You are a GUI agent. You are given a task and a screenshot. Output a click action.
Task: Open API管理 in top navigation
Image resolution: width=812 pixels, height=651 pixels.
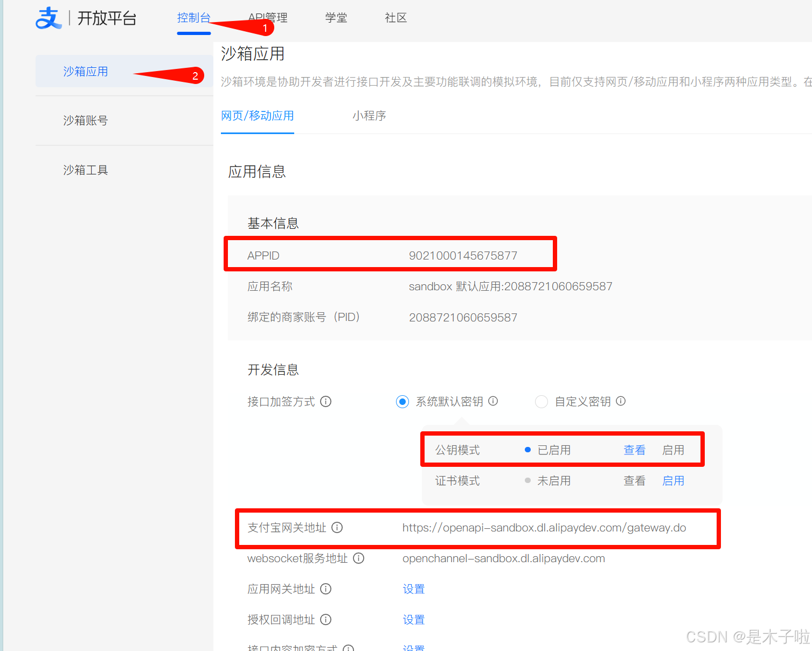[x=268, y=18]
